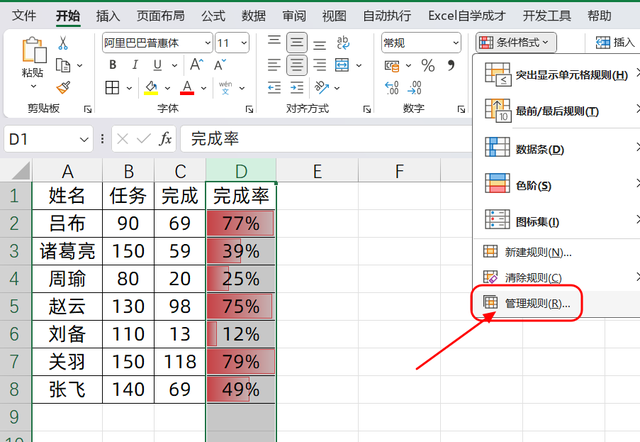The image size is (640, 442).
Task: Click the select-all corner triangle
Action: [x=20, y=170]
